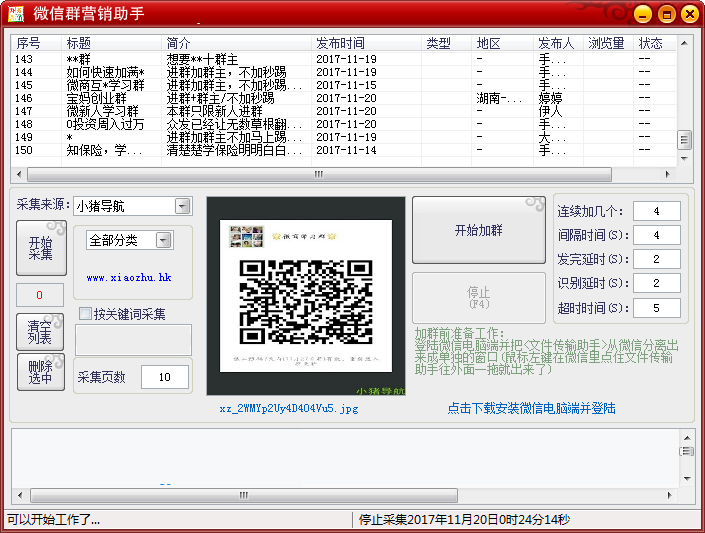
Task: Open the 采集来源 dropdown showing 小猪导航
Action: pyautogui.click(x=183, y=206)
